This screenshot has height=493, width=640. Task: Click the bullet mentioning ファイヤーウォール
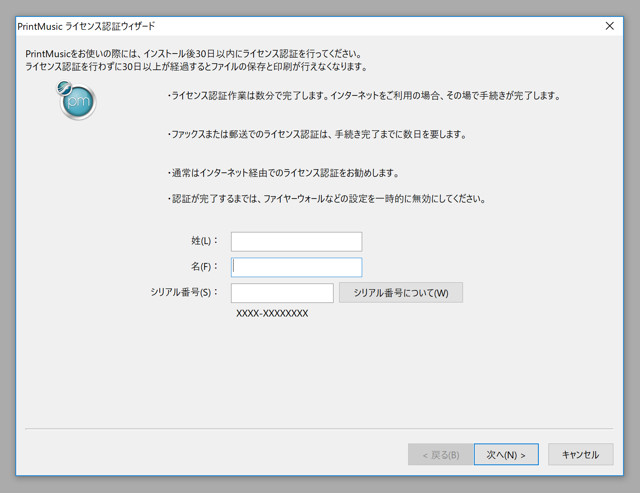tap(327, 199)
